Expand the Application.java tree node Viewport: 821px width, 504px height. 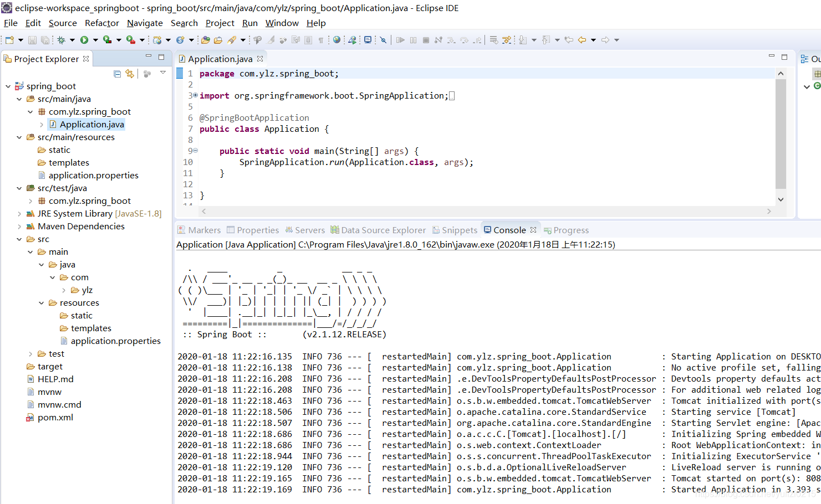click(42, 125)
